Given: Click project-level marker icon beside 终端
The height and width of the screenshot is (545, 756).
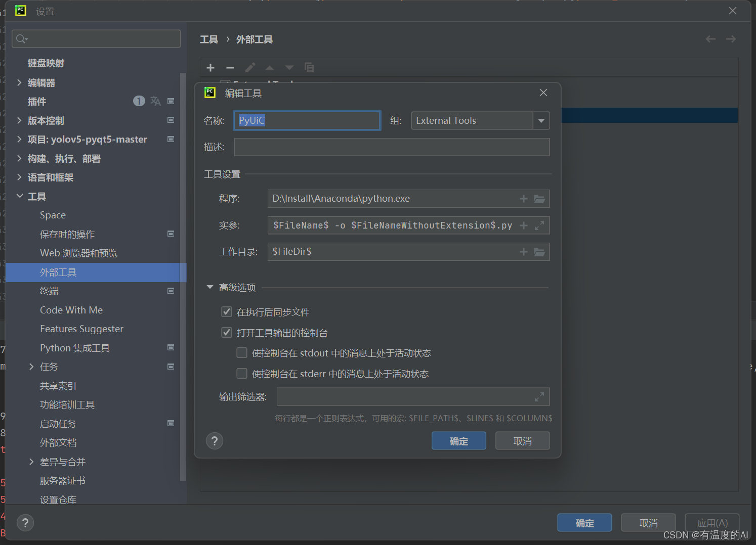Looking at the screenshot, I should click(x=171, y=291).
